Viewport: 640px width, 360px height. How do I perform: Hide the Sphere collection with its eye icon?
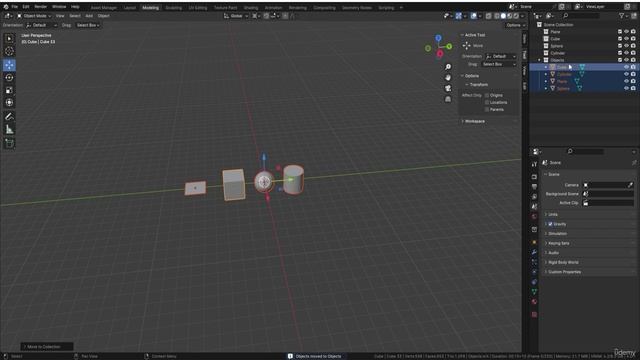pos(627,46)
